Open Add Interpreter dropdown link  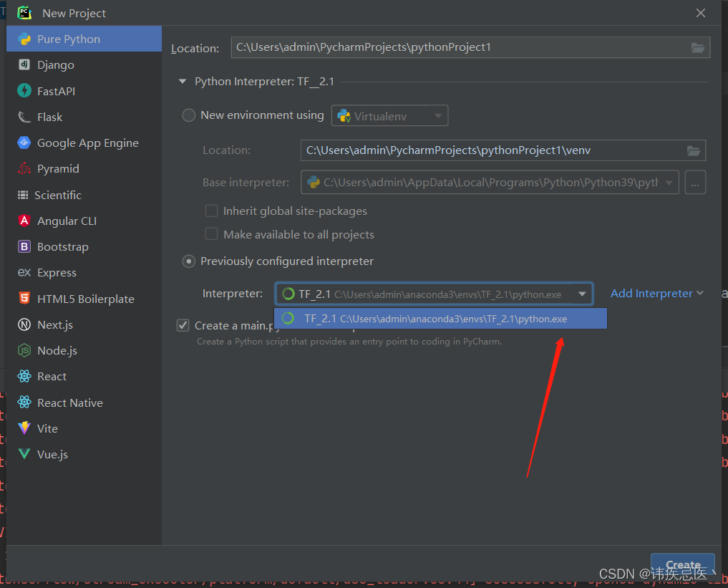657,294
